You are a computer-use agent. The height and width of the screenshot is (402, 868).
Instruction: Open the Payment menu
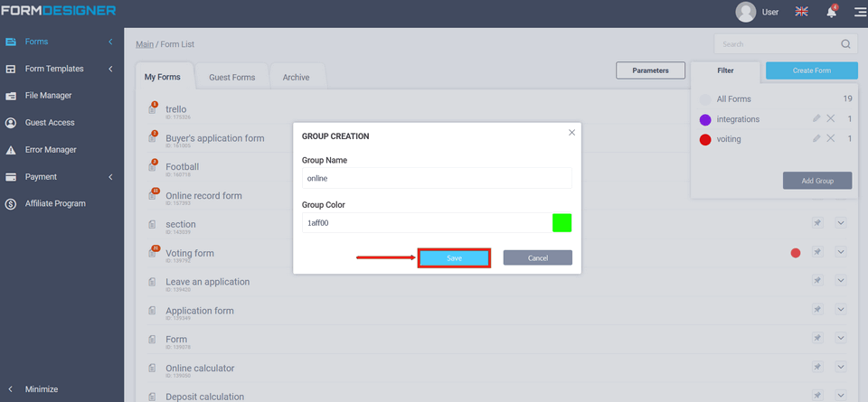click(41, 177)
